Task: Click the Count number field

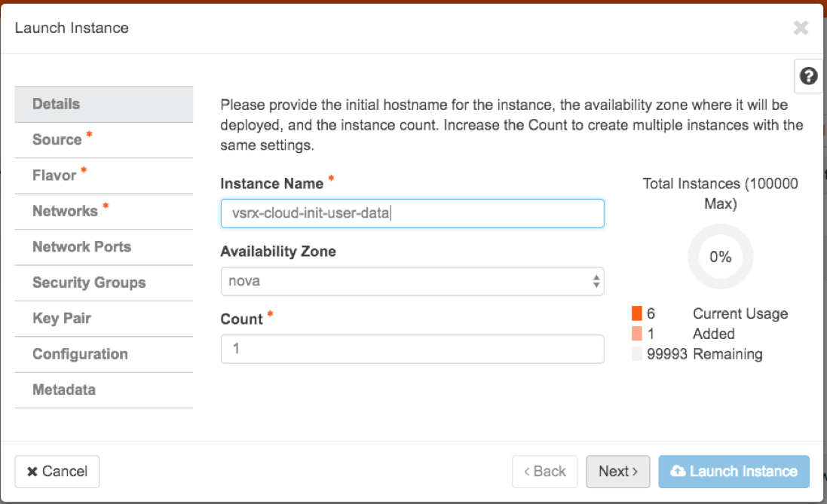Action: 412,350
